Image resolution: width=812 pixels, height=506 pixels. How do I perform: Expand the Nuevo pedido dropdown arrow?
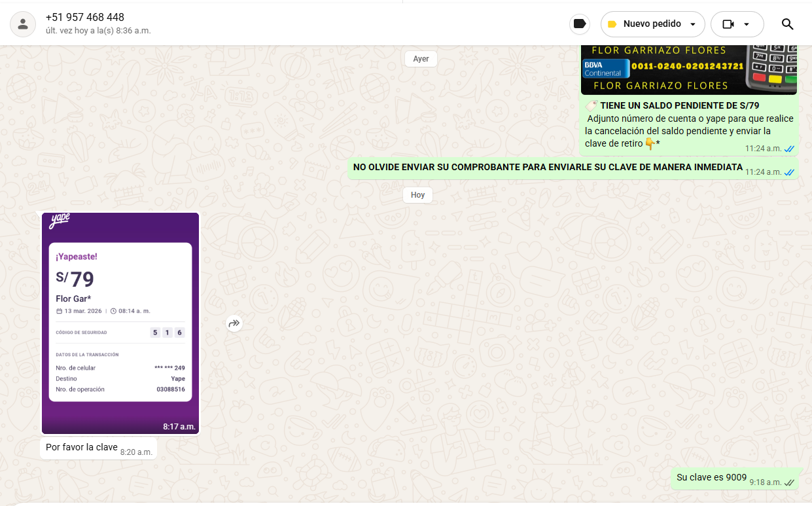click(693, 24)
